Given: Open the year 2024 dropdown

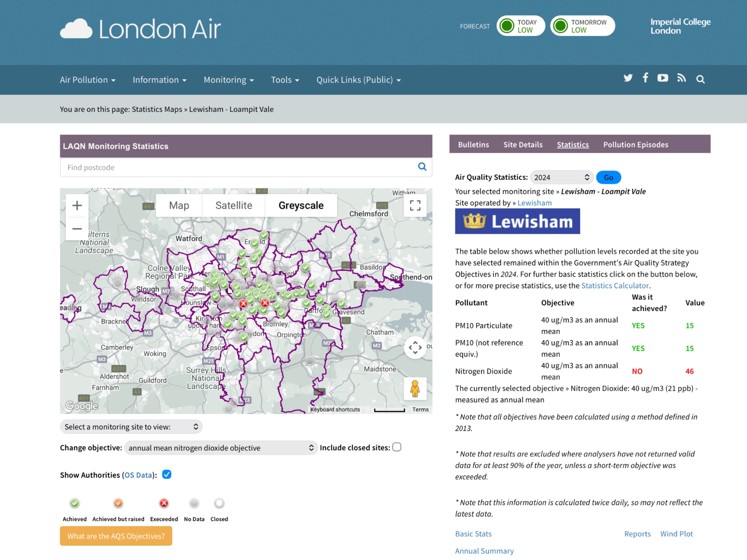Looking at the screenshot, I should (561, 177).
